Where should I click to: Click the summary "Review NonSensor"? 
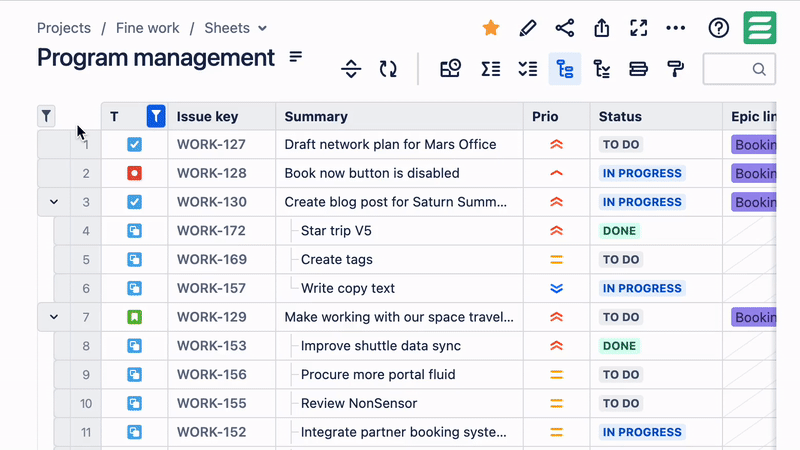pyautogui.click(x=359, y=404)
